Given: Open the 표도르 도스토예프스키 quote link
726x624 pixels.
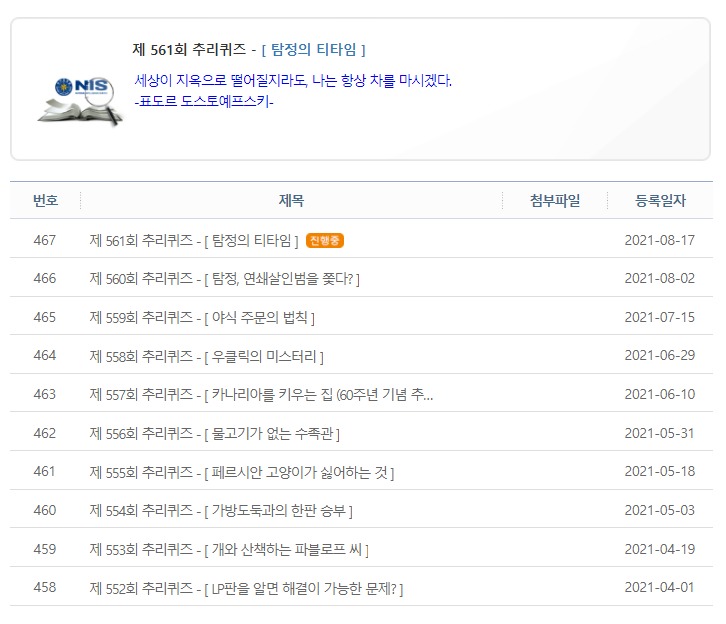Looking at the screenshot, I should pos(204,101).
